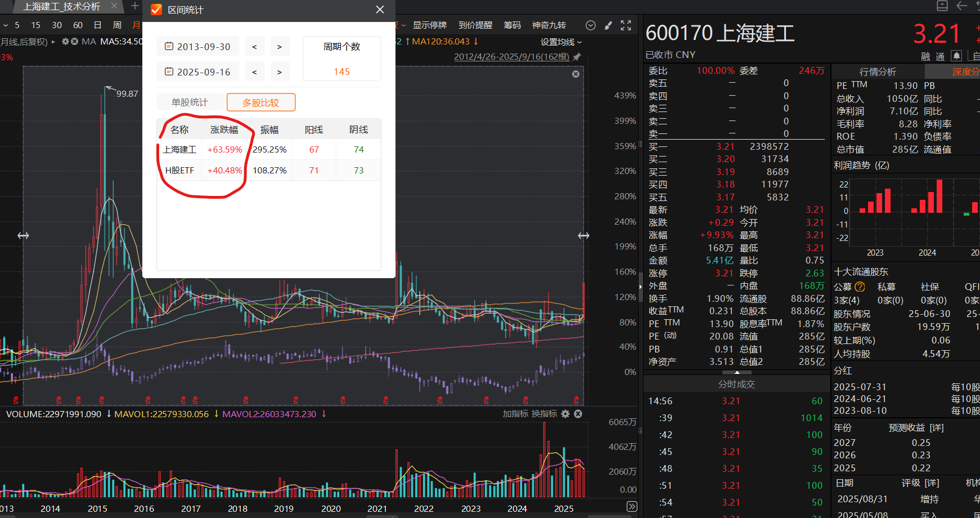This screenshot has width=980, height=518.
Task: Go back with left arrow icon
Action: 962,6
